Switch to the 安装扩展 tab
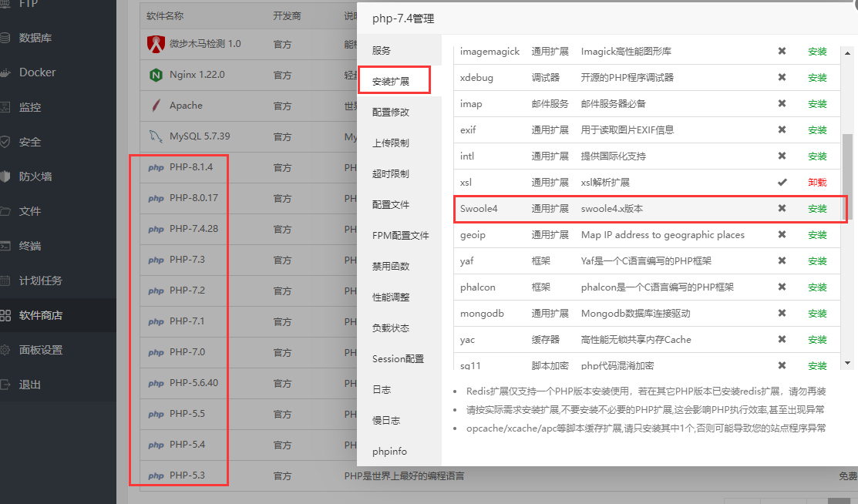The image size is (858, 504). pyautogui.click(x=391, y=81)
